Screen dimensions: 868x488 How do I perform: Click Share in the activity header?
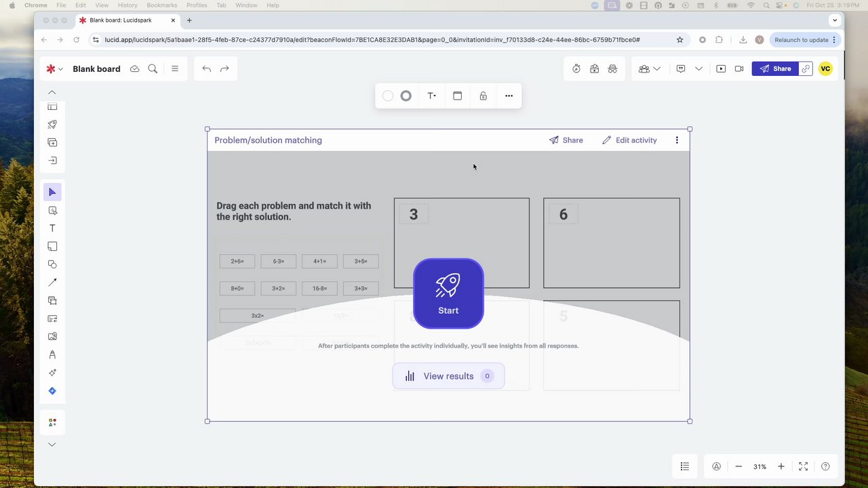coord(566,140)
